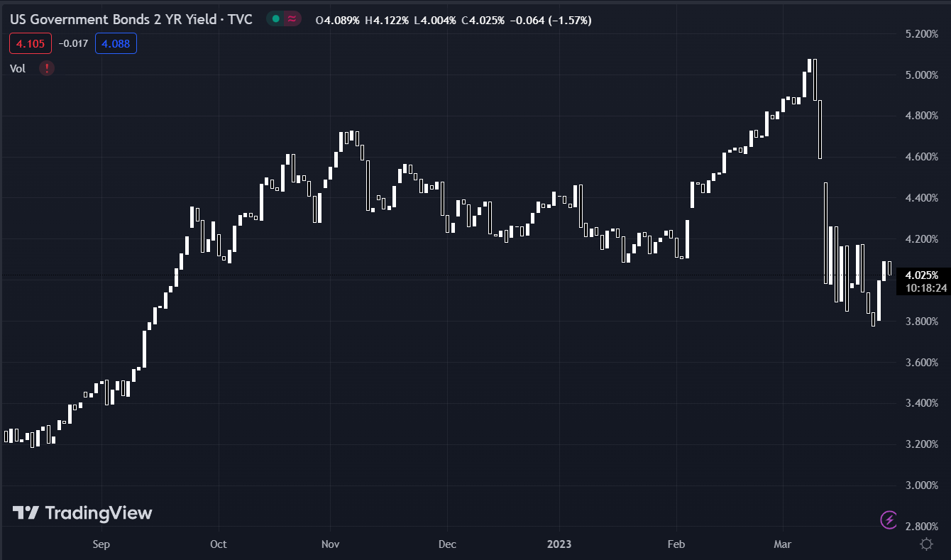Click the TradingView logo

click(82, 512)
